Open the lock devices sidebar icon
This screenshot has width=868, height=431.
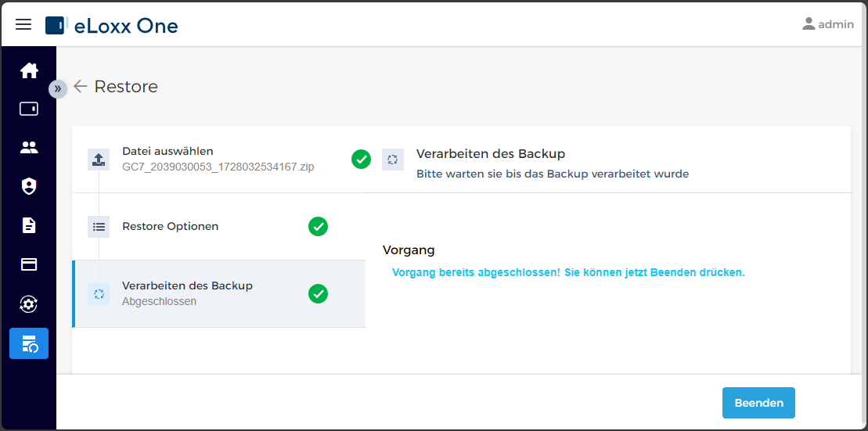(x=29, y=109)
